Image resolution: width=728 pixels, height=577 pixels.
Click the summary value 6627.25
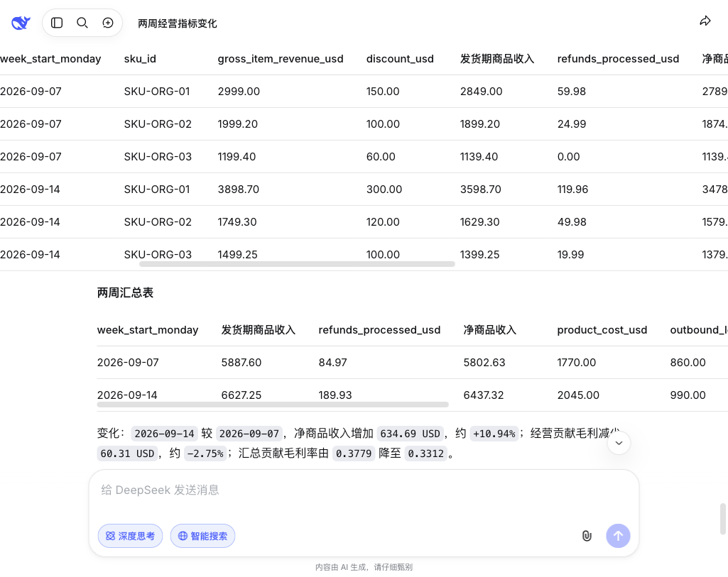coord(241,395)
